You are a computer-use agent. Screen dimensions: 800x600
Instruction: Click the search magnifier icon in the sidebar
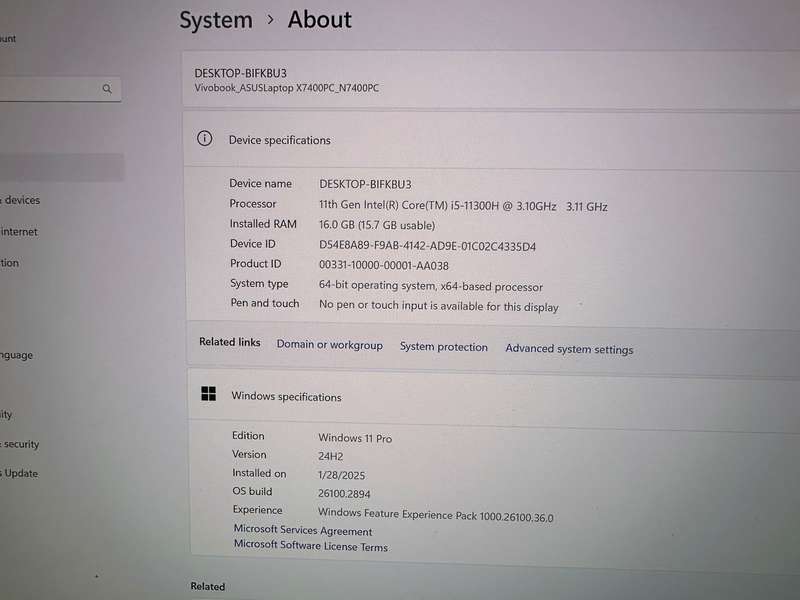(107, 89)
